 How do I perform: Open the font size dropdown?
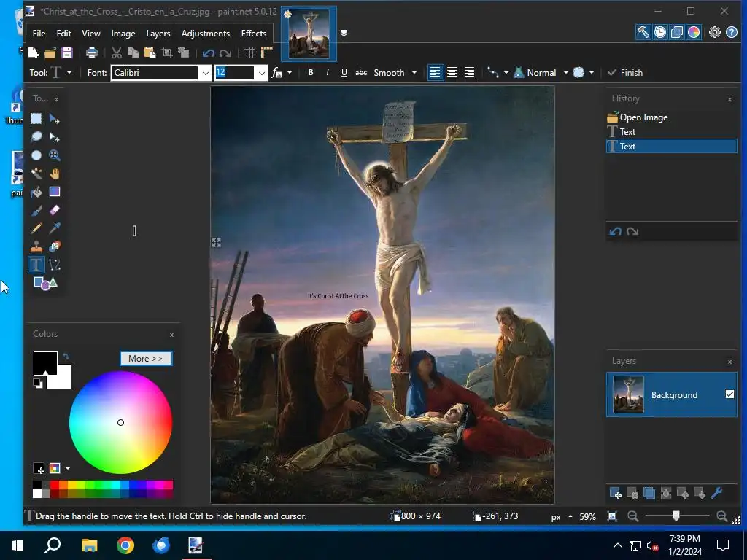click(x=261, y=73)
